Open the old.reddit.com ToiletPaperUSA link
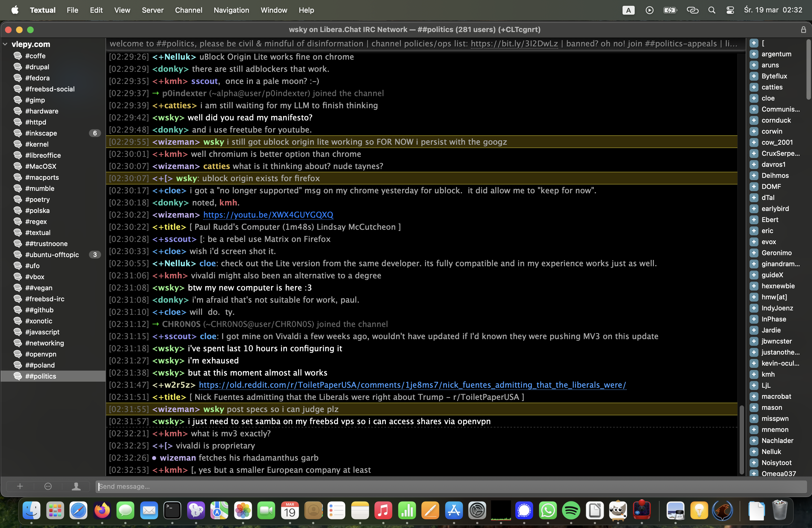The width and height of the screenshot is (812, 528). 412,385
